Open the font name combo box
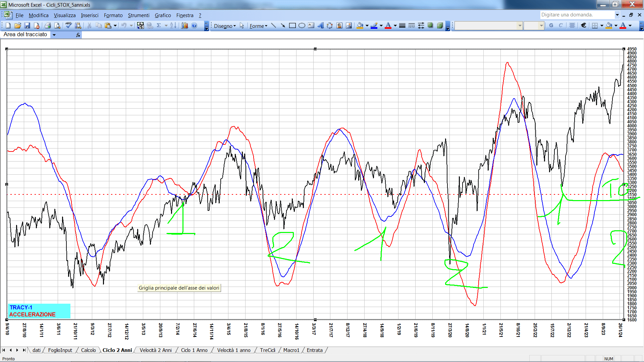 pyautogui.click(x=489, y=25)
